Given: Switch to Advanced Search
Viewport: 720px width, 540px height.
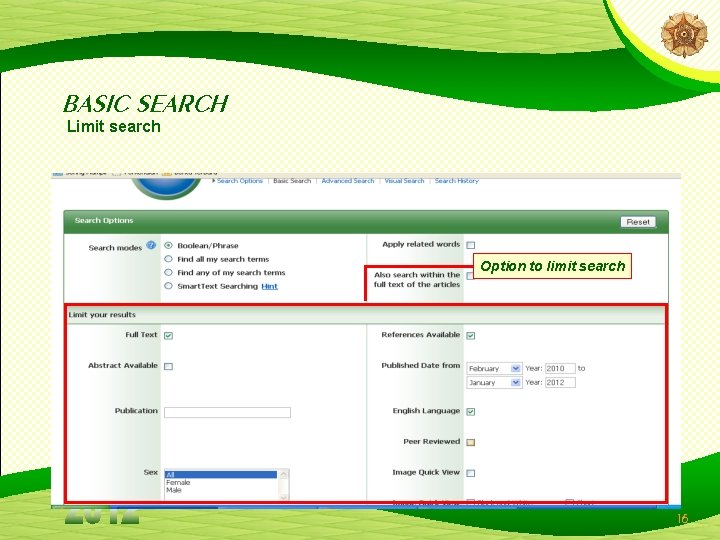Looking at the screenshot, I should click(x=348, y=181).
